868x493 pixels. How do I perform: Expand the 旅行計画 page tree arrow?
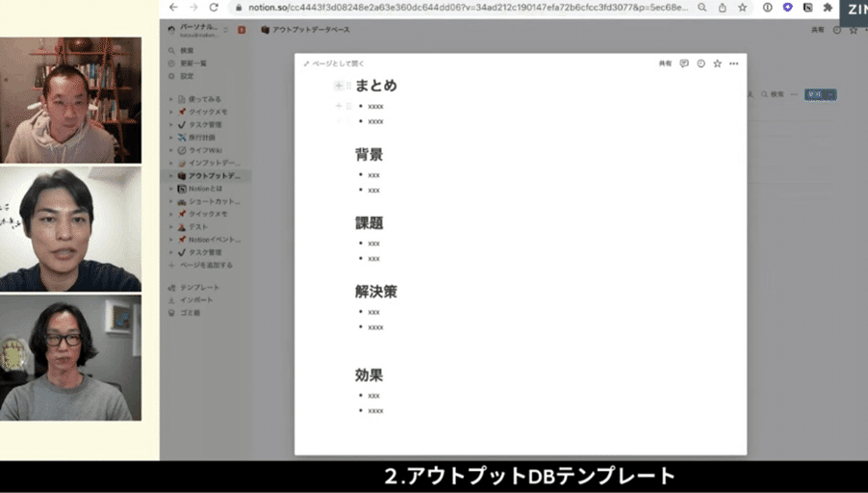171,138
